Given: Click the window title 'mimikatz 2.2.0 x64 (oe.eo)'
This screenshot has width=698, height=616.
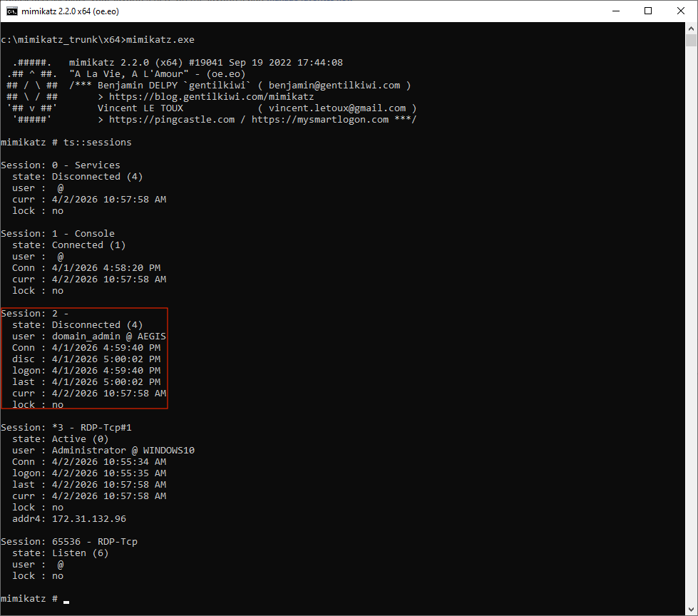Looking at the screenshot, I should coord(71,11).
